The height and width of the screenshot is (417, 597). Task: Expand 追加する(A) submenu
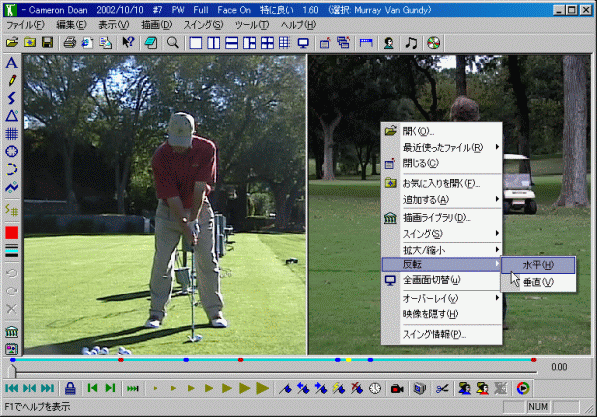point(442,200)
